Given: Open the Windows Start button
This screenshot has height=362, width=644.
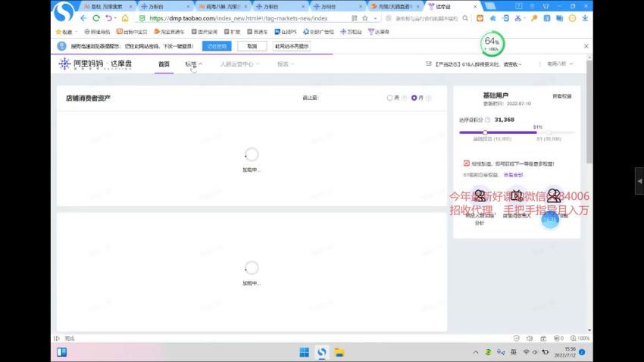Looking at the screenshot, I should click(305, 352).
